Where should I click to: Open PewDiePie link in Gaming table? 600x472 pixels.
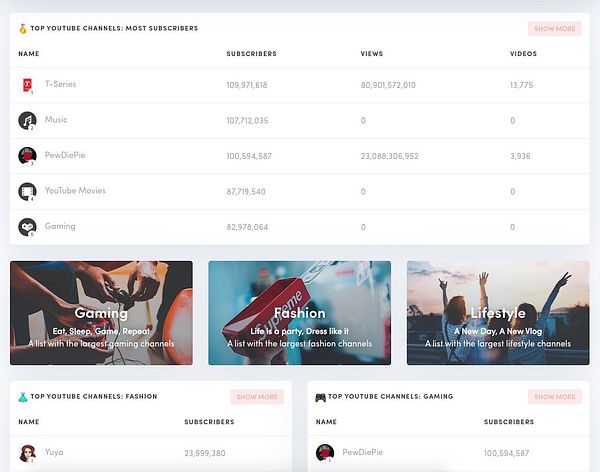coord(362,452)
